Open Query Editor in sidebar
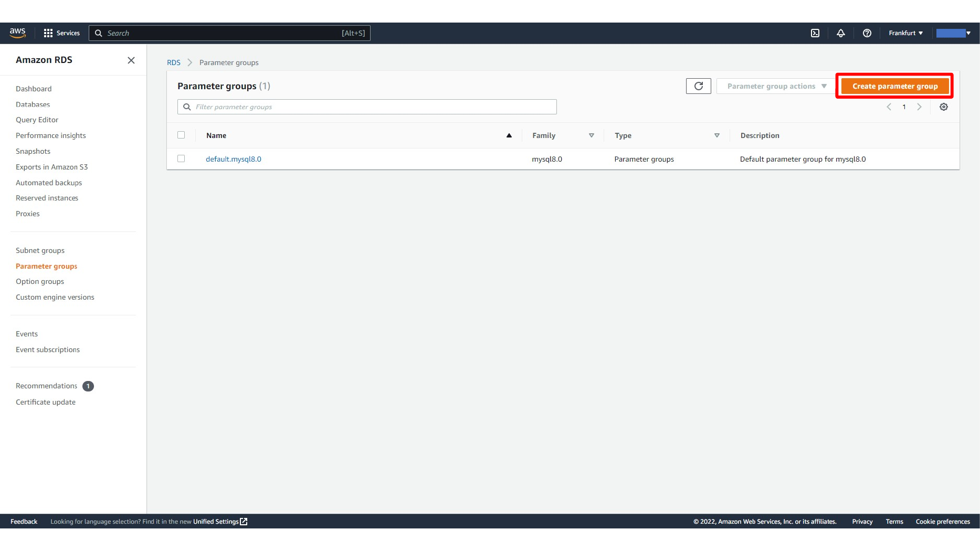This screenshot has width=980, height=551. pos(37,120)
